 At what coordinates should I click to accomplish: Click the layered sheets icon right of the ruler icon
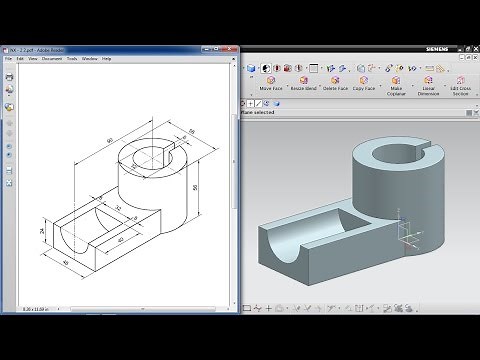click(x=441, y=69)
